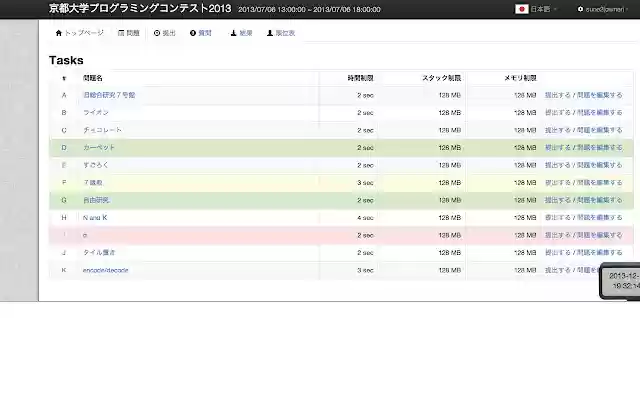Viewport: 640px width, 400px height.
Task: Click 提出する in row F
Action: 558,183
